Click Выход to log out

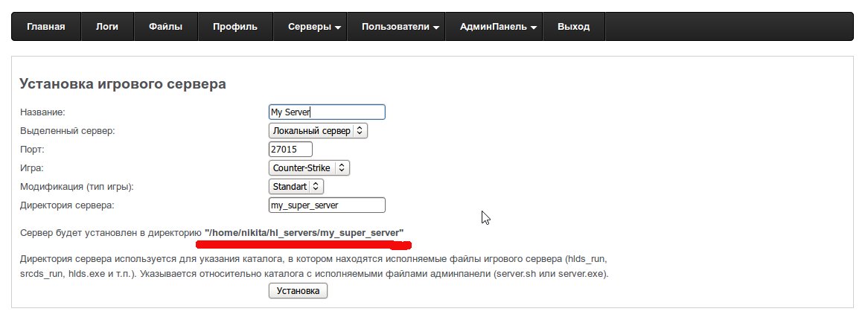pos(573,27)
